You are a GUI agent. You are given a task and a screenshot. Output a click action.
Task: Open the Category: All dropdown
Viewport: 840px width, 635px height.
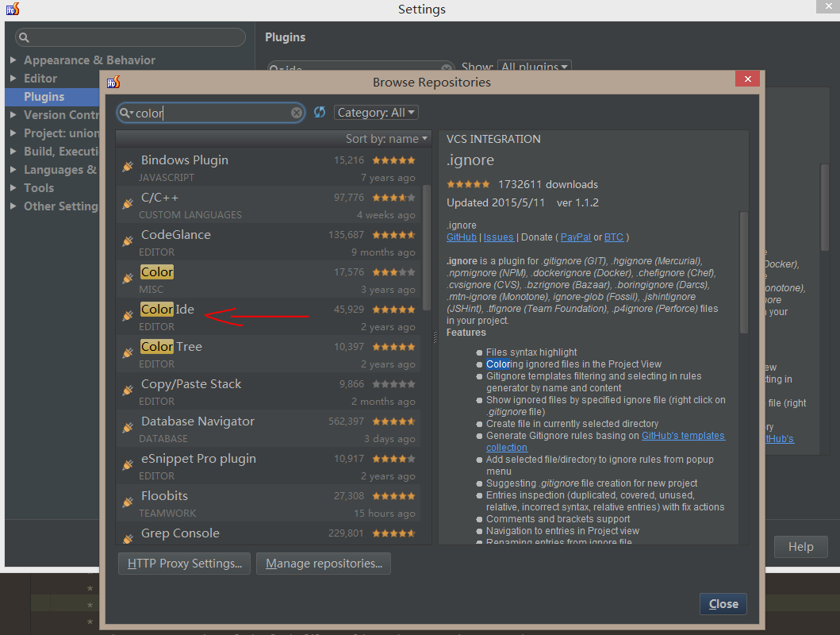375,113
